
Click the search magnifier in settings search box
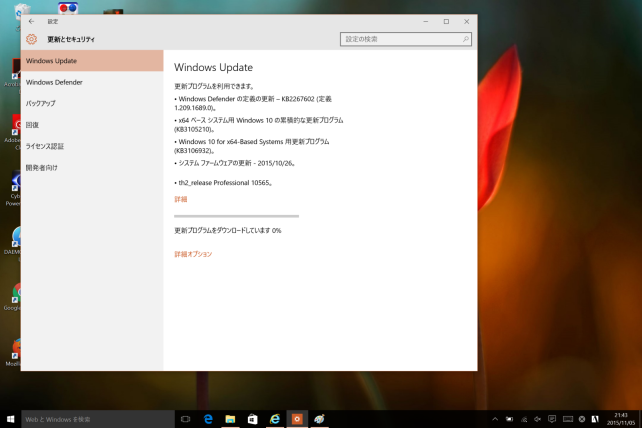click(x=466, y=39)
